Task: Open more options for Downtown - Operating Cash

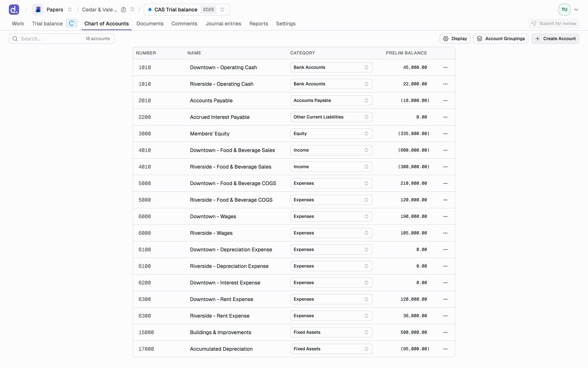Action: [445, 67]
